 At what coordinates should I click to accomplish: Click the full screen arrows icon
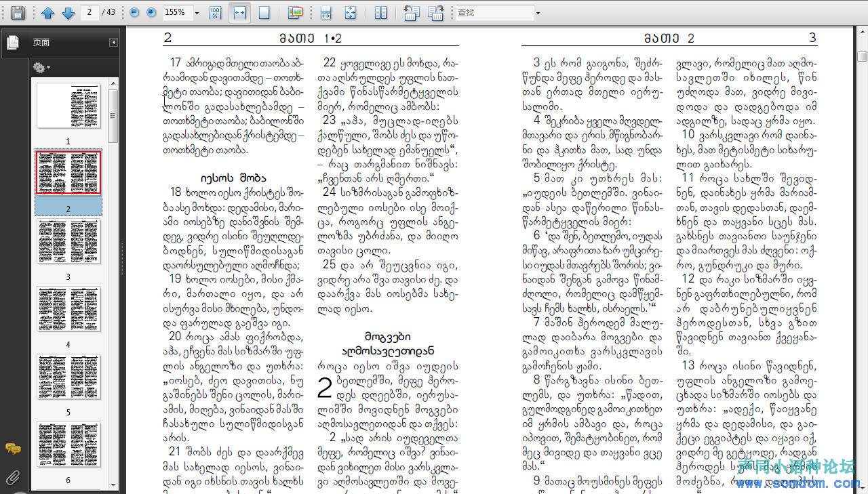coord(350,12)
